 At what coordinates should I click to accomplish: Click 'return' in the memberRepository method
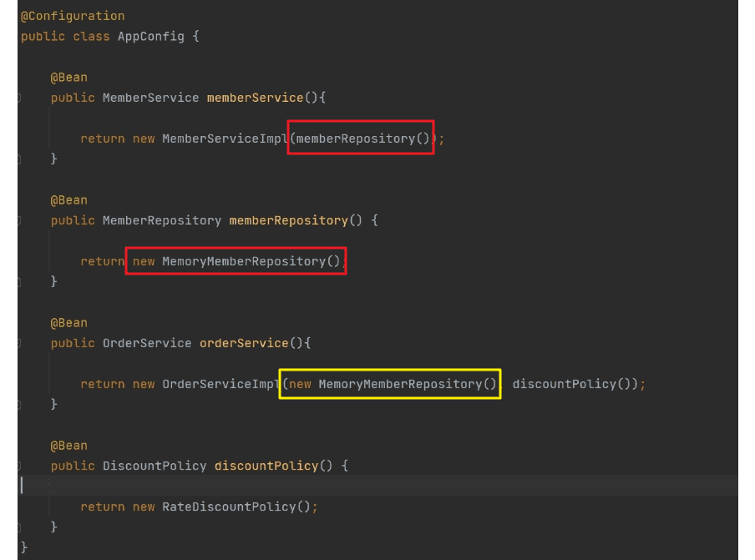103,261
